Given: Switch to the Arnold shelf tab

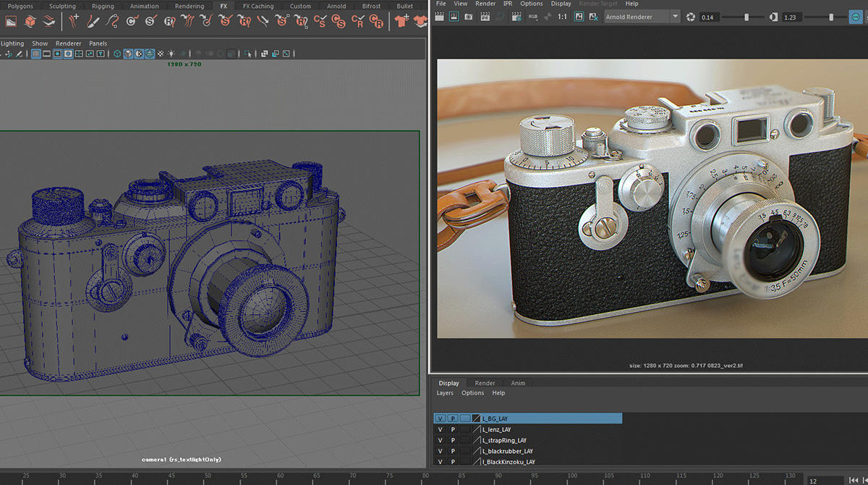Looking at the screenshot, I should [336, 6].
